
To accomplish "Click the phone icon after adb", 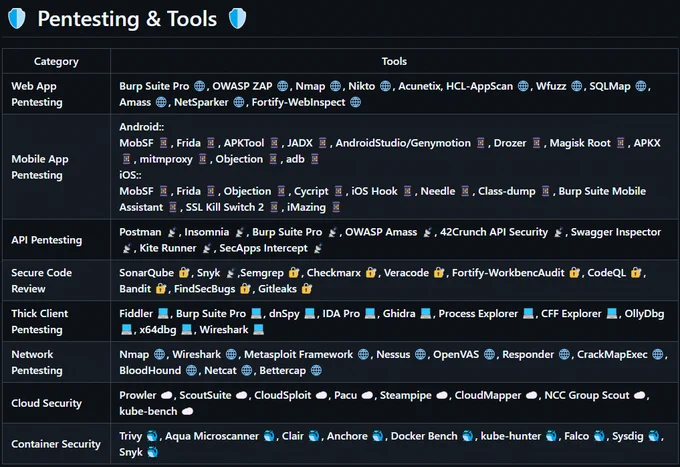I will [x=315, y=159].
